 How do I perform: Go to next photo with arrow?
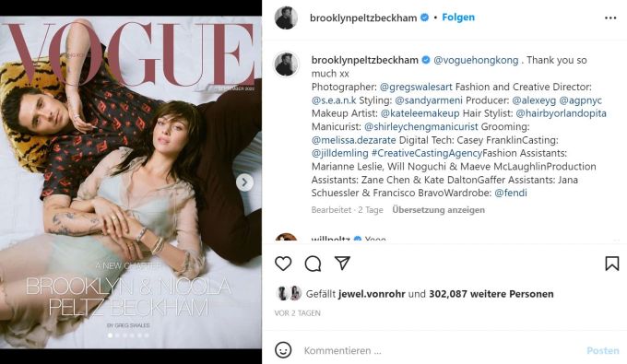pos(244,182)
